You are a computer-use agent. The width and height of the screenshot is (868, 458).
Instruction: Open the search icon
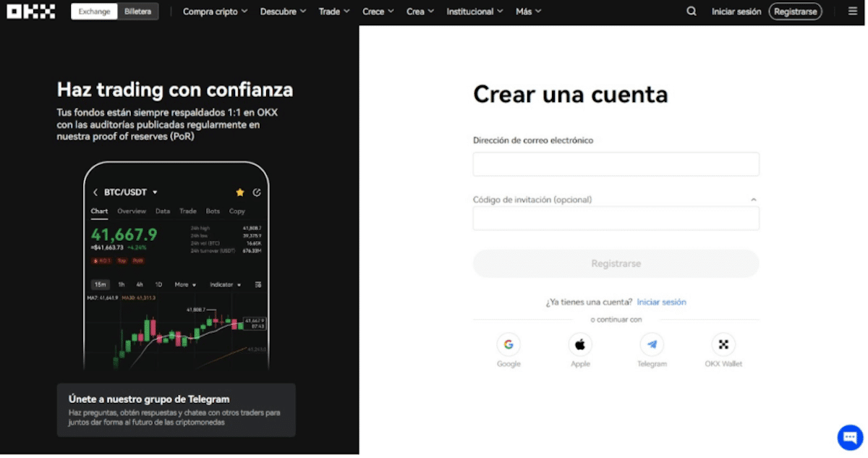691,11
